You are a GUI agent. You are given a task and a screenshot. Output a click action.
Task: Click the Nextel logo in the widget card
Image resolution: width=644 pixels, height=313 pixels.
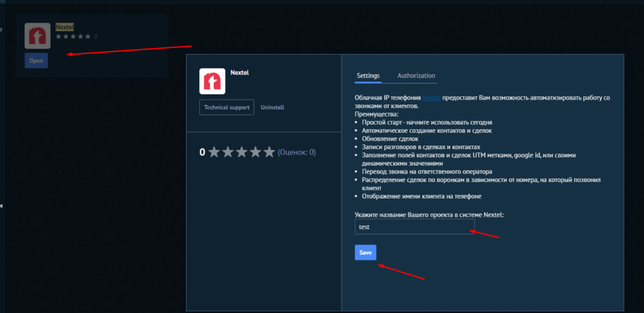(x=37, y=36)
